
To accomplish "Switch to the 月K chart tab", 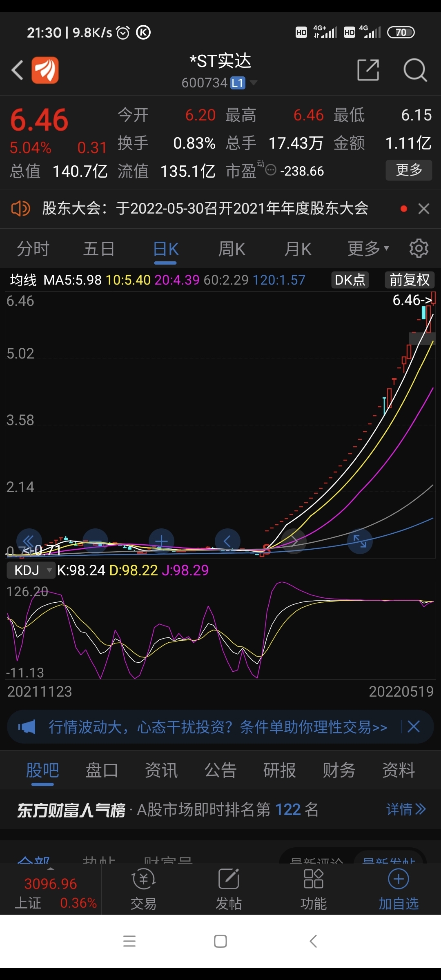I will (298, 249).
